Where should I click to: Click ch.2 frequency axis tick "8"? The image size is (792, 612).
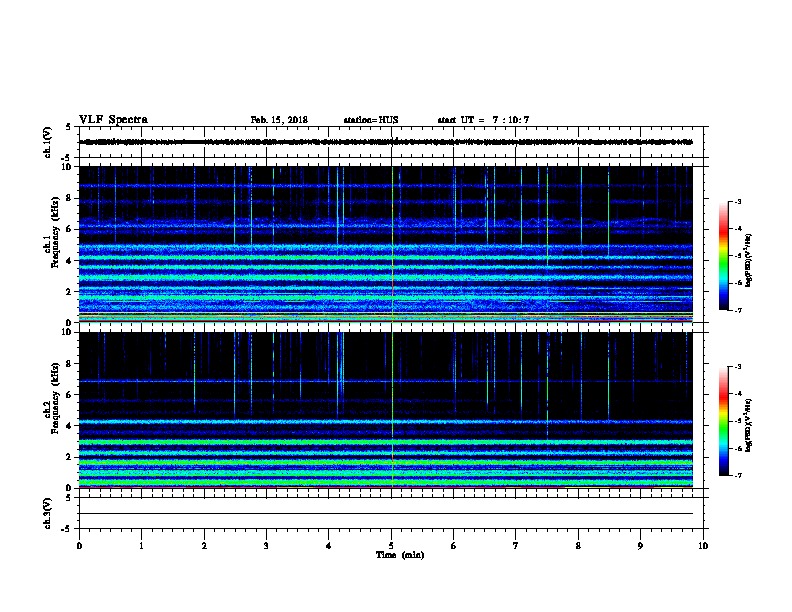[69, 364]
